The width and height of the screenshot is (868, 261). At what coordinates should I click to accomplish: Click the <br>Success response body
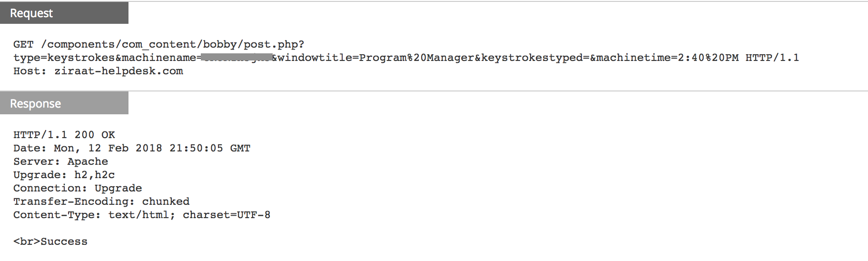click(50, 241)
